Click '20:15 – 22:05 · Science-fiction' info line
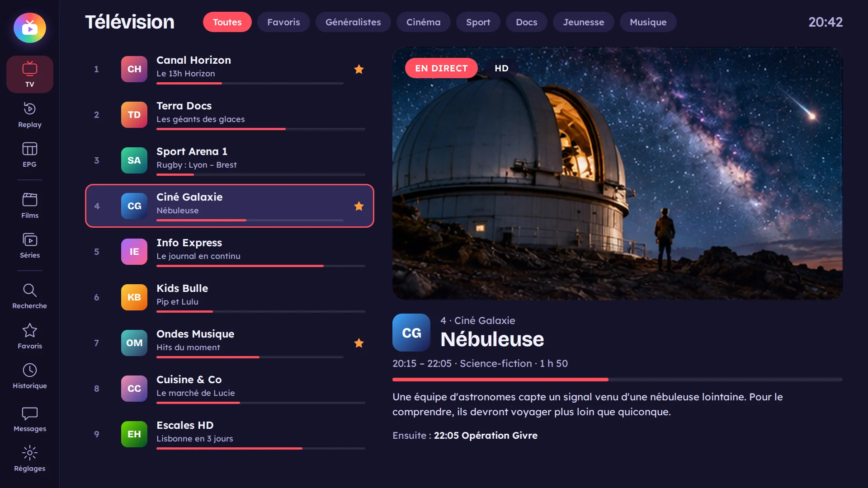The width and height of the screenshot is (868, 488). pyautogui.click(x=480, y=364)
